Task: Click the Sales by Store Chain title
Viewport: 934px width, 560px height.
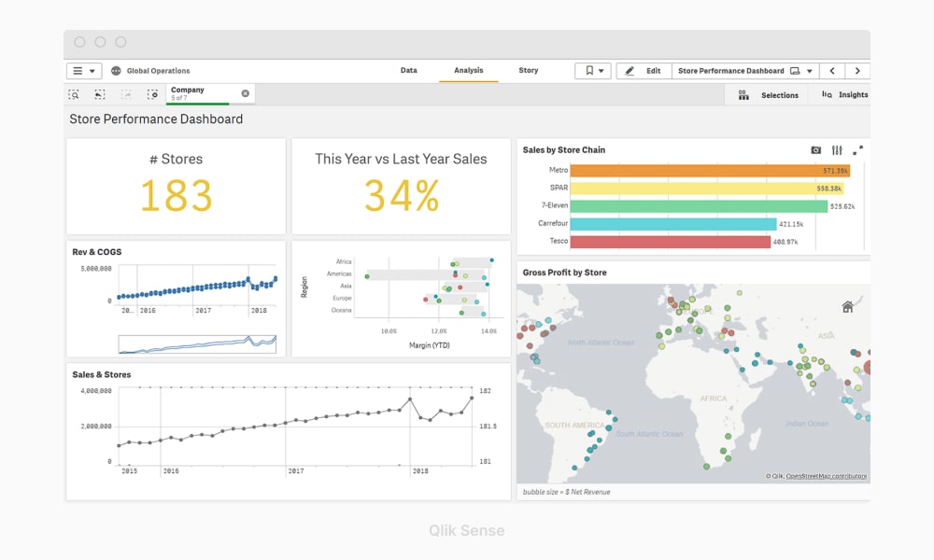Action: point(564,150)
